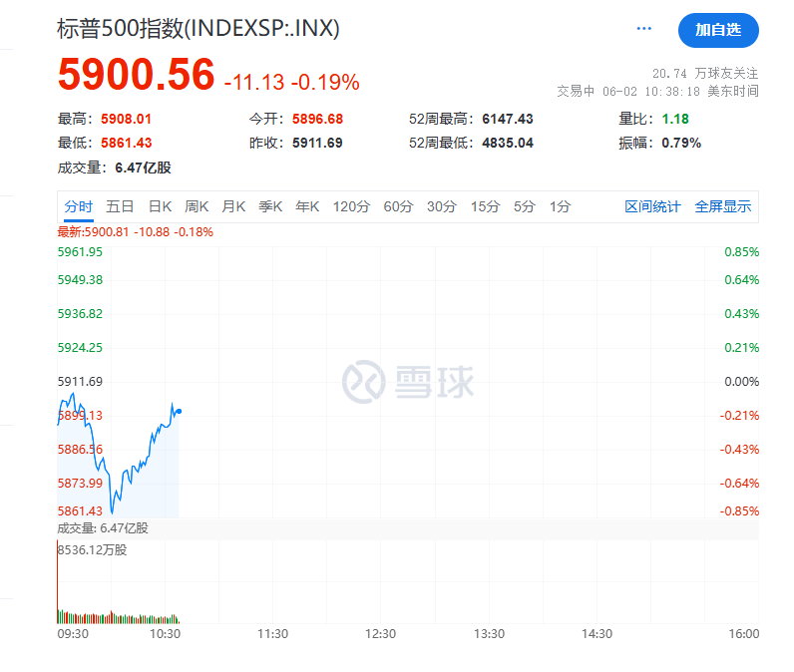Click the 14:30 time axis label
The width and height of the screenshot is (794, 672).
click(x=597, y=634)
